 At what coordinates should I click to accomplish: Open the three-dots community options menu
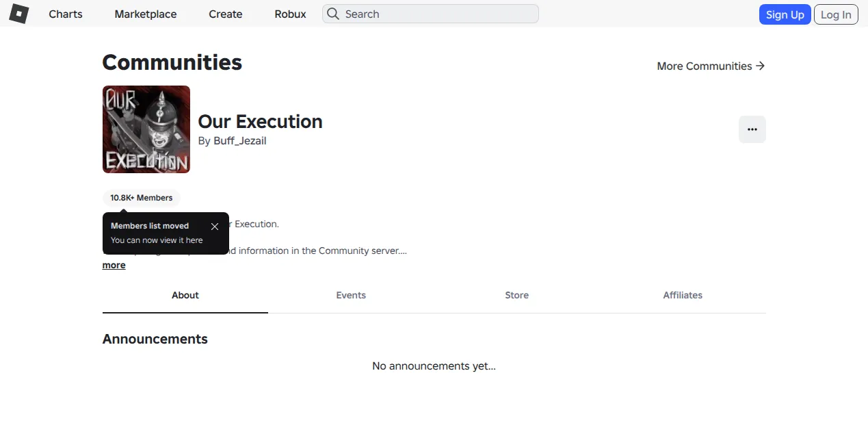(x=752, y=129)
